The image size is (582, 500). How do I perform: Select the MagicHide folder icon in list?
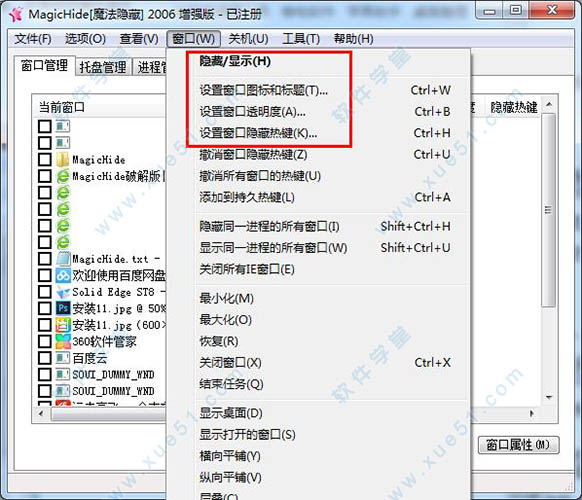63,160
